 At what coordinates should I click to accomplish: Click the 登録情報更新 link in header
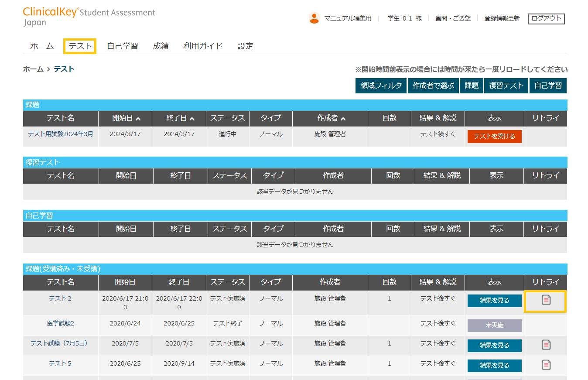point(502,18)
